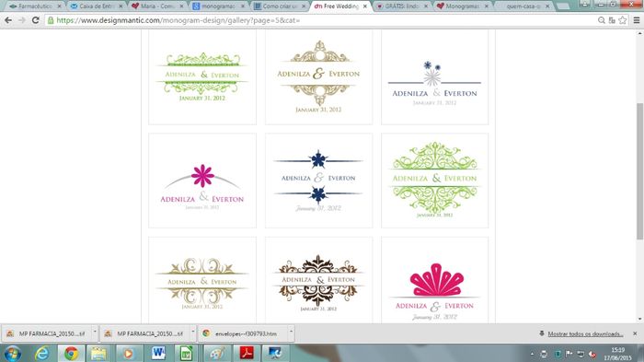Image resolution: width=644 pixels, height=362 pixels.
Task: Switch to the Caixa de Entrada tab
Action: pyautogui.click(x=97, y=6)
